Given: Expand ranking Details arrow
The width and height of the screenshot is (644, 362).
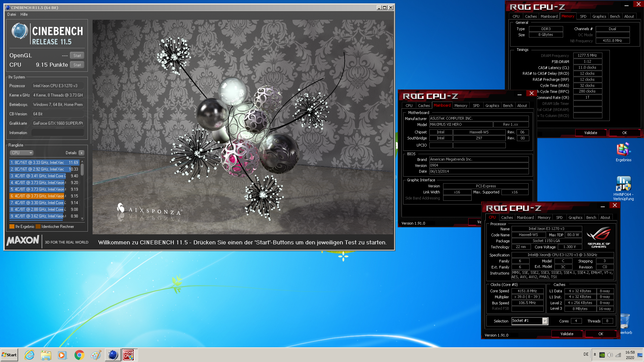Looking at the screenshot, I should pos(82,153).
